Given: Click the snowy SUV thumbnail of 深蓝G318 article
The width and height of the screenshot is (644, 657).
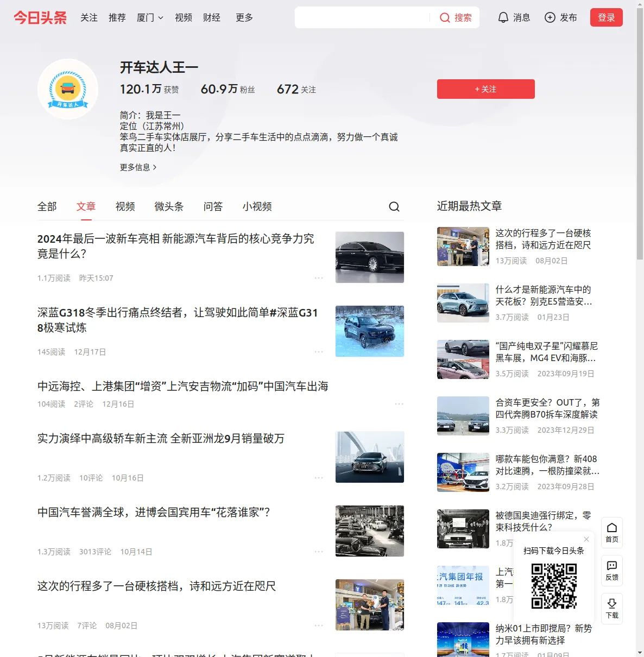Looking at the screenshot, I should [370, 331].
